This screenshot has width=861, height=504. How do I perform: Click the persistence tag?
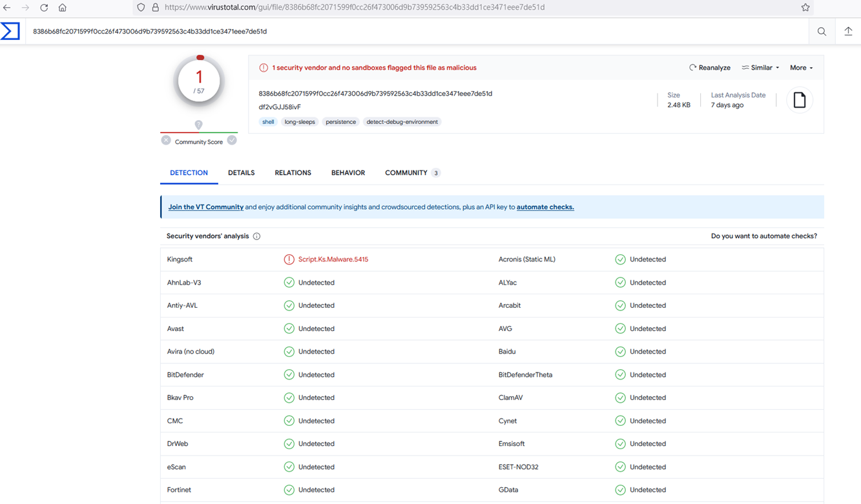(340, 122)
